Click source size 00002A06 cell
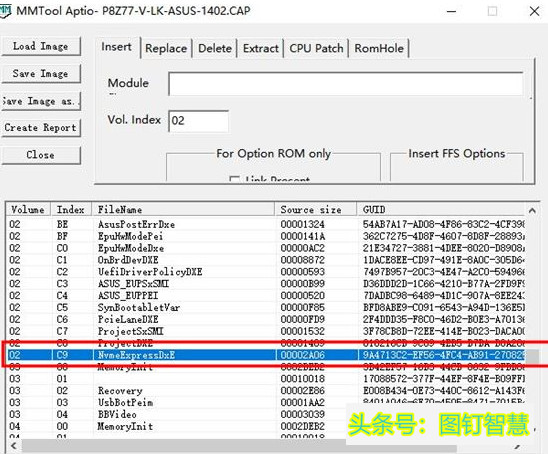 [x=303, y=355]
